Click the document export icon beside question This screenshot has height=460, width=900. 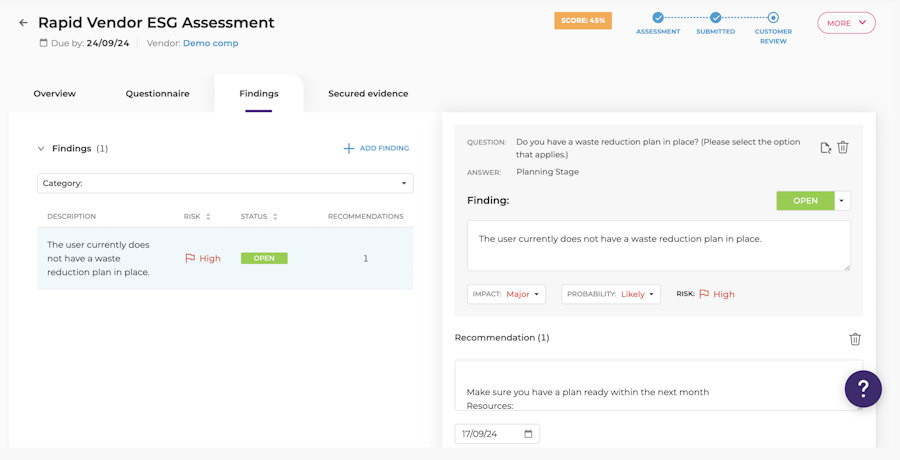click(825, 148)
